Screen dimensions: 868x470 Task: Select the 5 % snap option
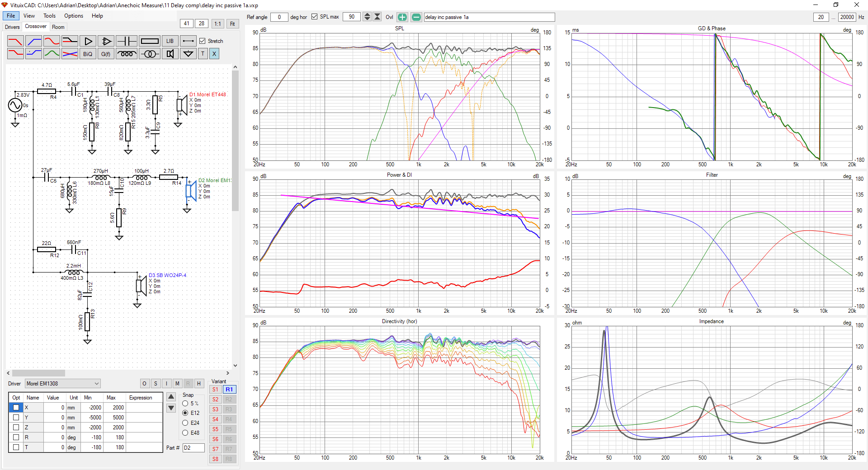coord(185,404)
